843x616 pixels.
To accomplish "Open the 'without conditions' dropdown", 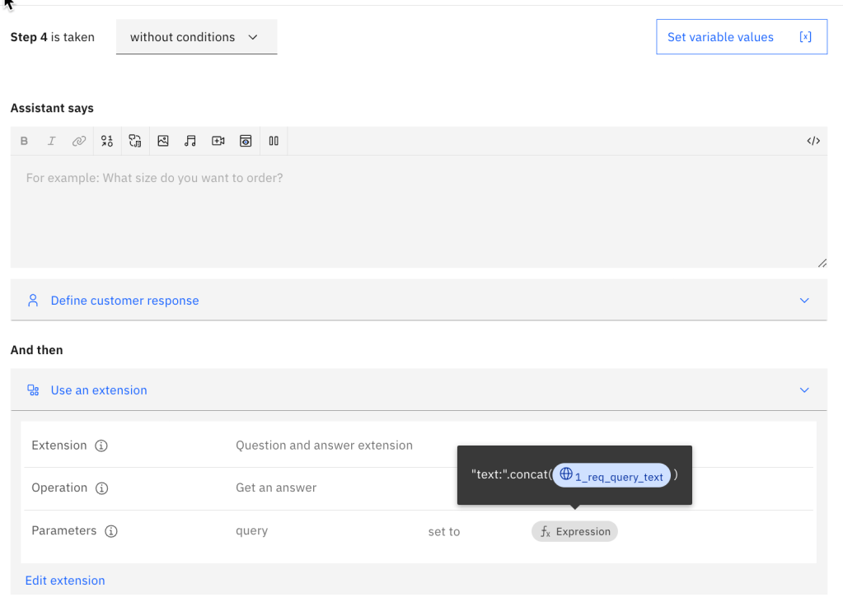I will point(196,37).
